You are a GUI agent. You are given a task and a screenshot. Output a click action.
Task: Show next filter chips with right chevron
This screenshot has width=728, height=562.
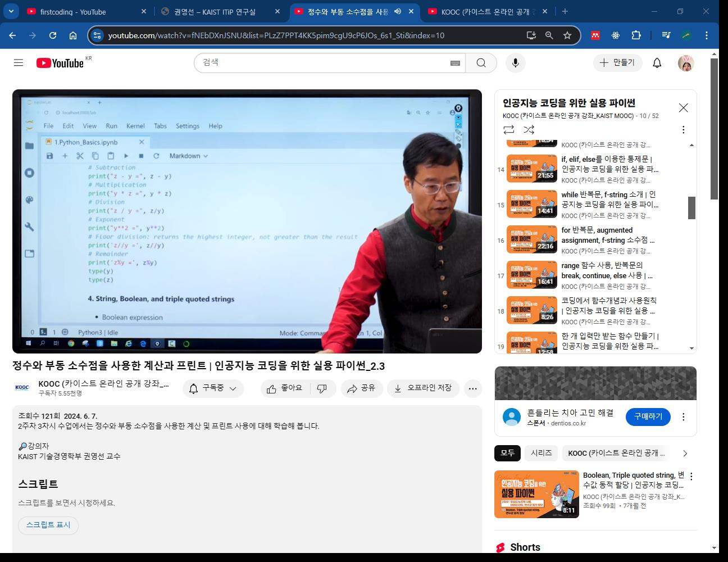click(685, 453)
